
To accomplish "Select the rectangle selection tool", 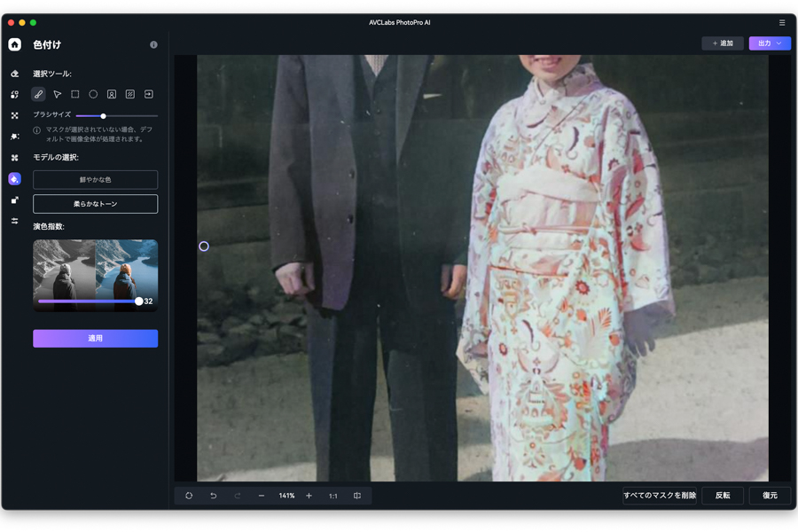I will tap(75, 94).
